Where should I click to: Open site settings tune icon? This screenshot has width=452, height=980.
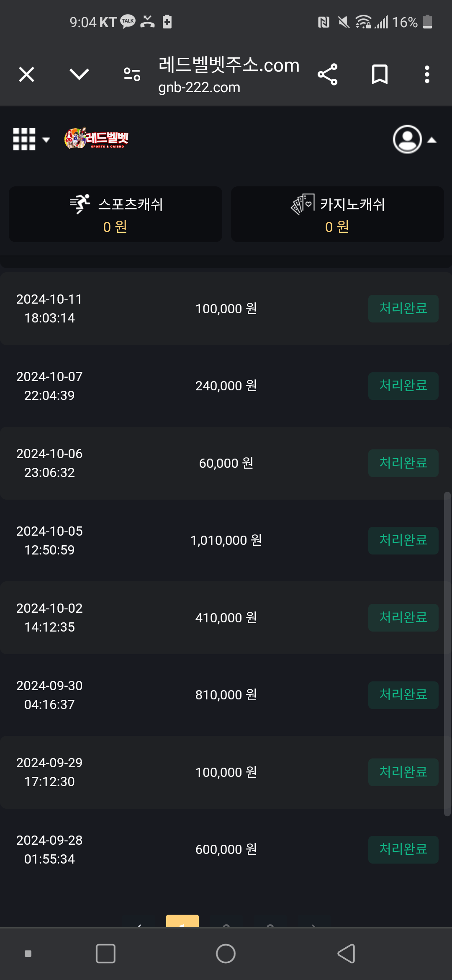pos(132,75)
